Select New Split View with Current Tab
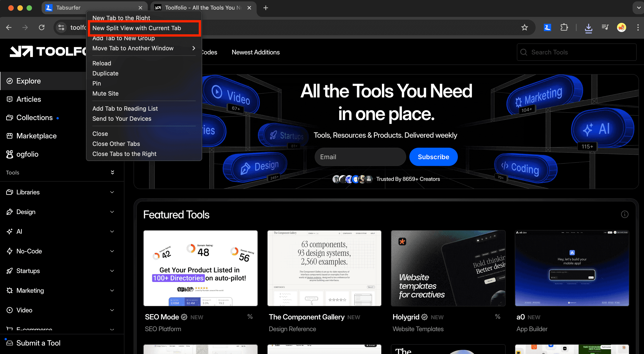644x354 pixels. [x=144, y=28]
